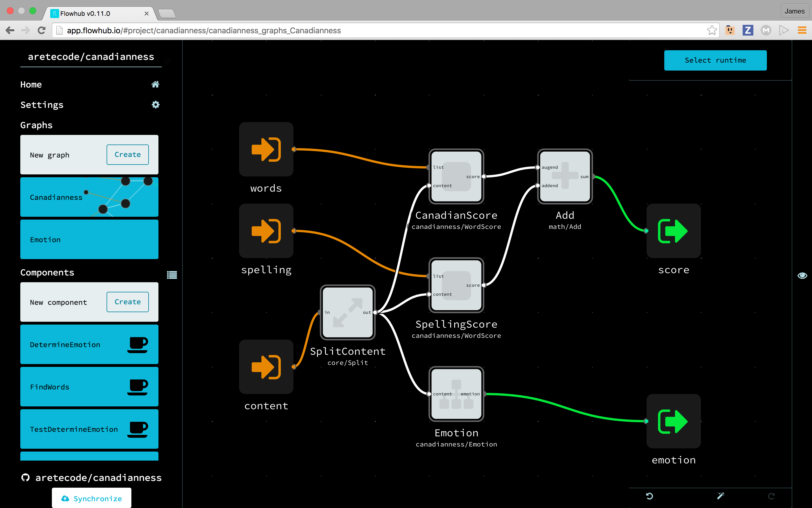Go back in browser history

coord(10,30)
